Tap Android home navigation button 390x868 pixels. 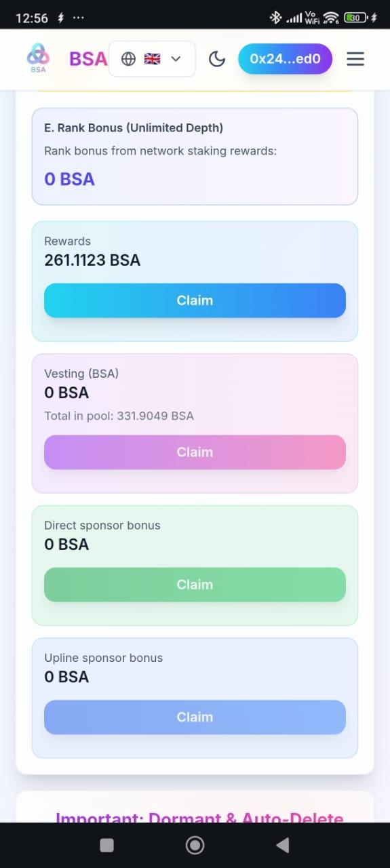click(x=195, y=844)
